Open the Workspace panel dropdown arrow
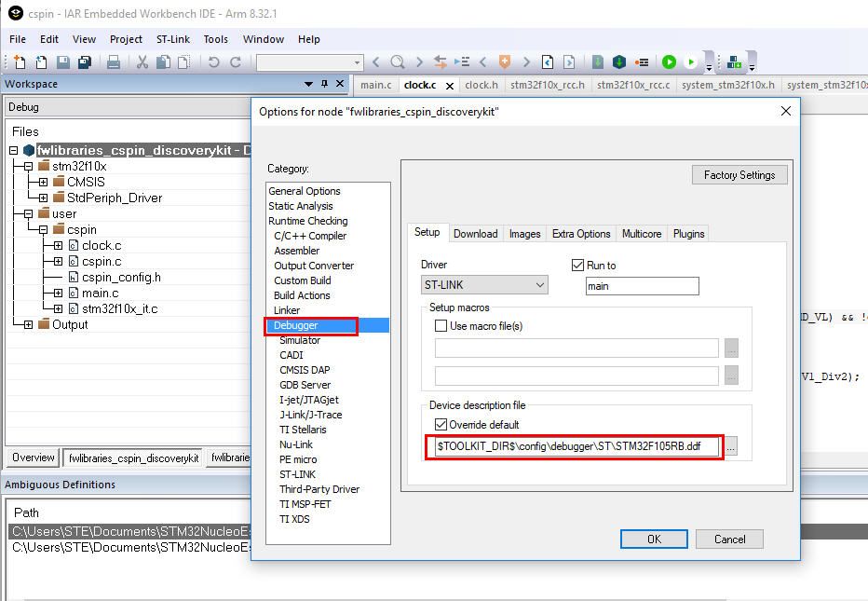The image size is (868, 601). click(308, 84)
